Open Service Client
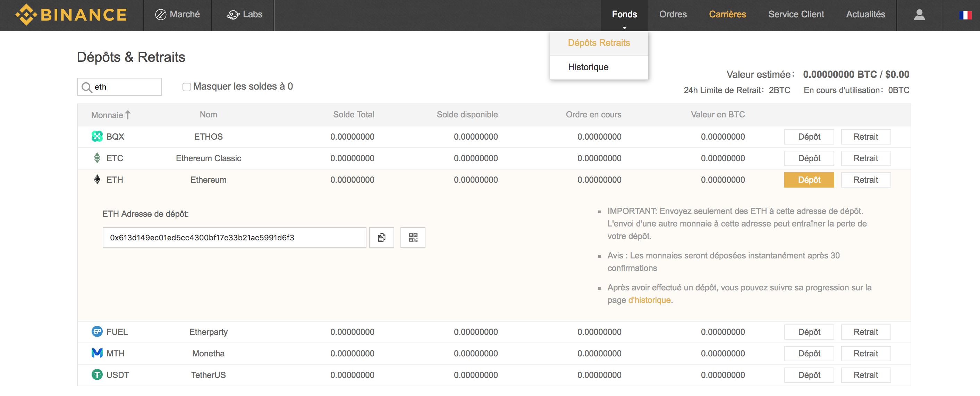The image size is (980, 396). [796, 15]
